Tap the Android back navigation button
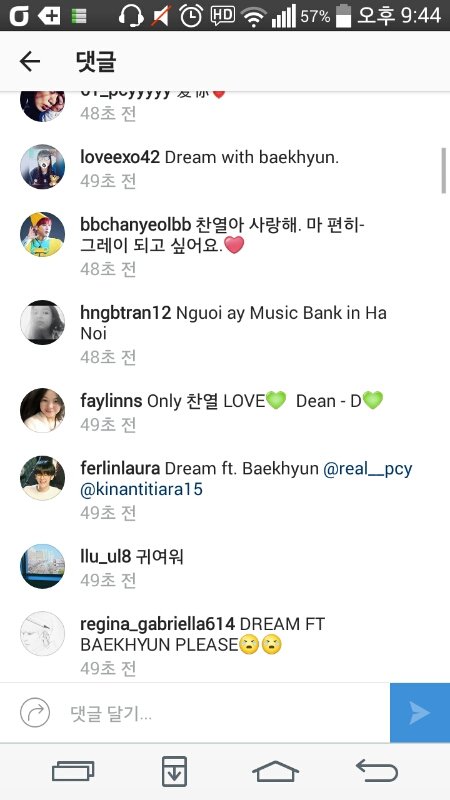Image resolution: width=450 pixels, height=800 pixels. [x=377, y=770]
